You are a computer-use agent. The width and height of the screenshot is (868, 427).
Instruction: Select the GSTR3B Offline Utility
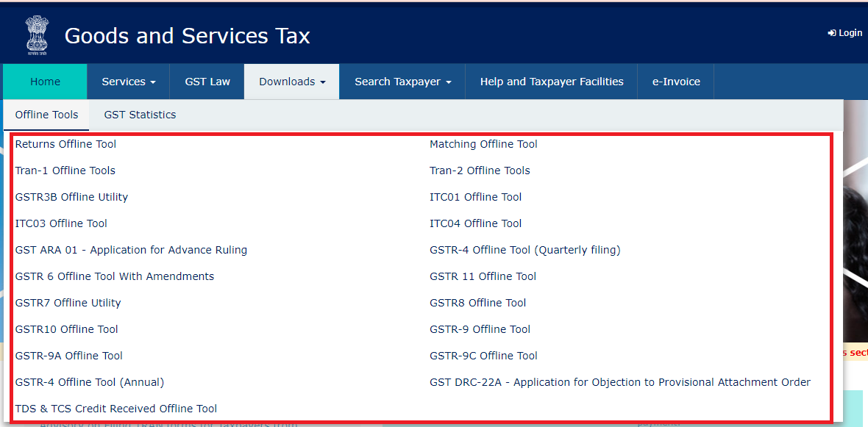point(71,196)
